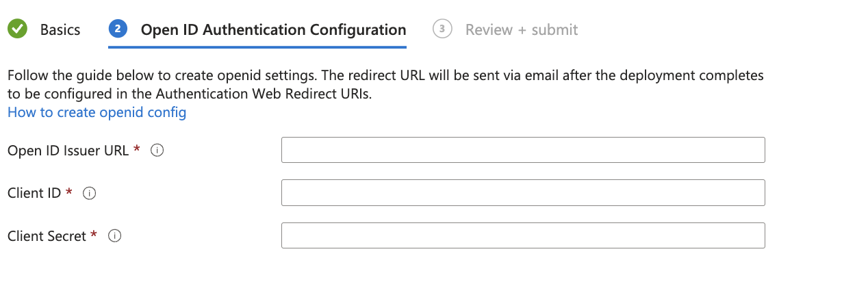868x282 pixels.
Task: Click the red asterisk after Client ID
Action: tap(69, 192)
